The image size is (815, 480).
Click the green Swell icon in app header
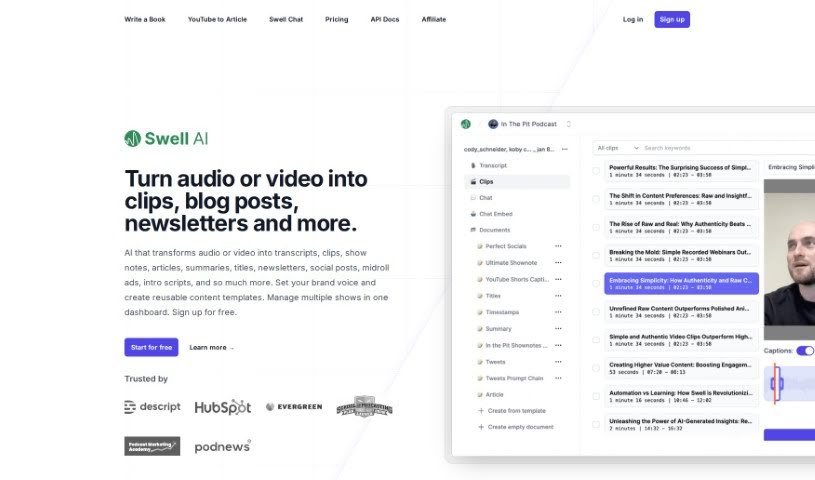tap(466, 124)
